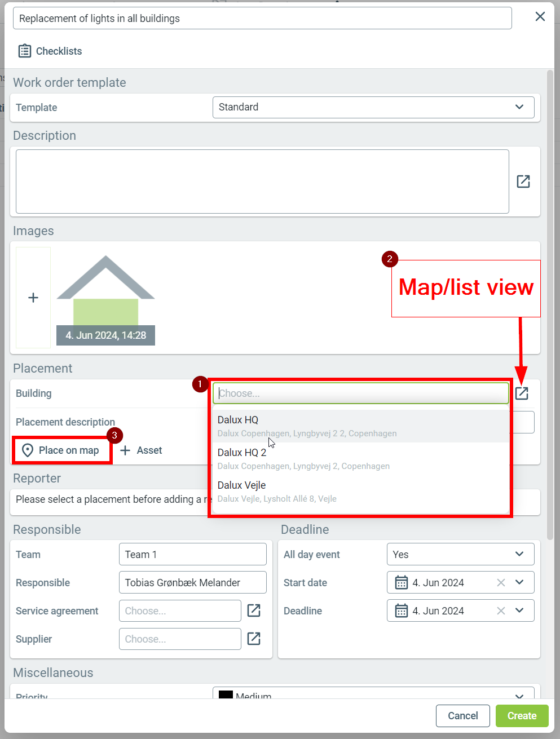The height and width of the screenshot is (739, 560).
Task: Open description in expanded editor
Action: [523, 182]
